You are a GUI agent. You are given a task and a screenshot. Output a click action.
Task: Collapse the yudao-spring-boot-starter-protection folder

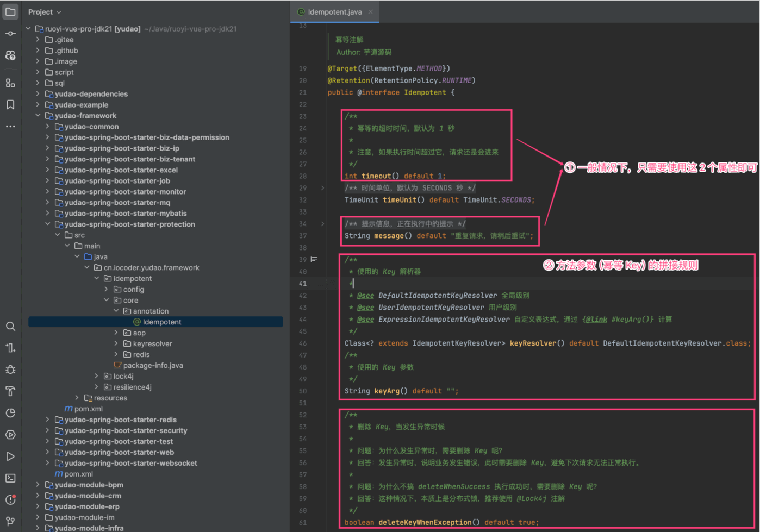click(47, 224)
